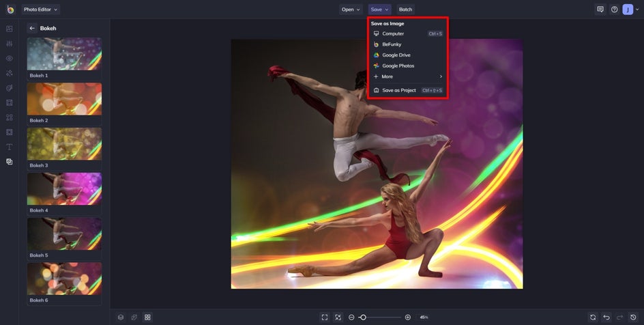Open the layers icon in bottom bar
Image resolution: width=644 pixels, height=325 pixels.
pyautogui.click(x=121, y=317)
